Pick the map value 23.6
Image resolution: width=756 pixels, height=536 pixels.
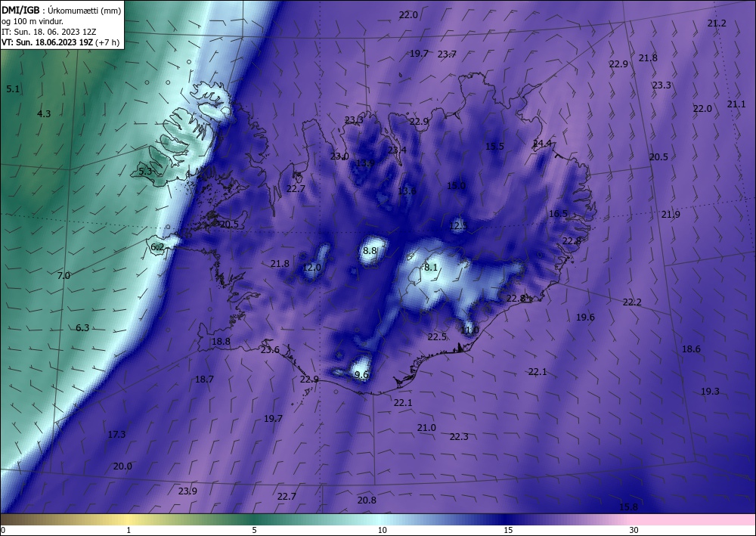pos(270,350)
